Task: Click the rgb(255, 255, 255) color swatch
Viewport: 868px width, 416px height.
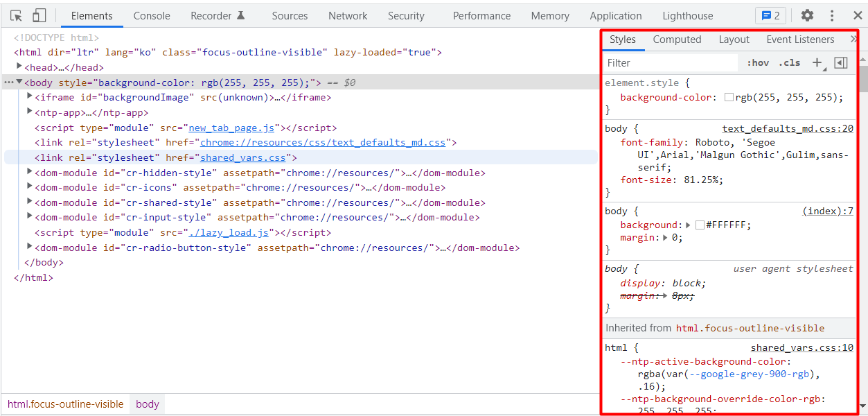Action: pos(729,98)
